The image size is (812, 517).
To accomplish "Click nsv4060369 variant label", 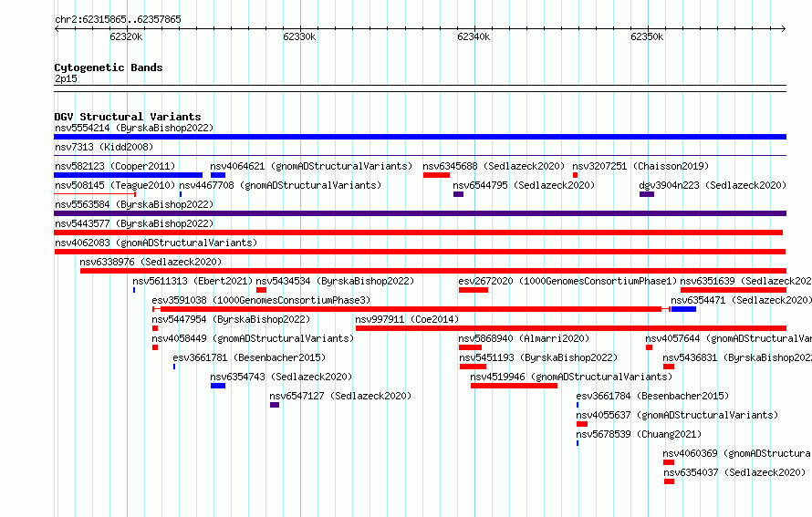I will tap(737, 453).
